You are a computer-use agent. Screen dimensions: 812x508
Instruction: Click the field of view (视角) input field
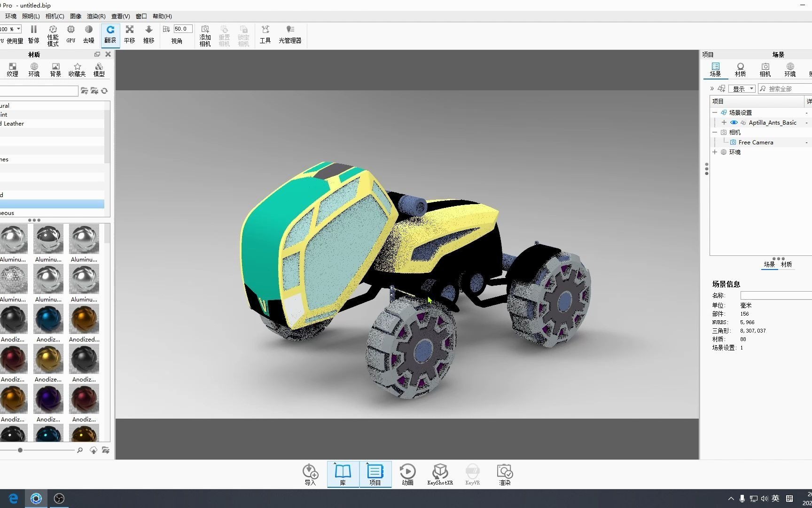pos(183,29)
